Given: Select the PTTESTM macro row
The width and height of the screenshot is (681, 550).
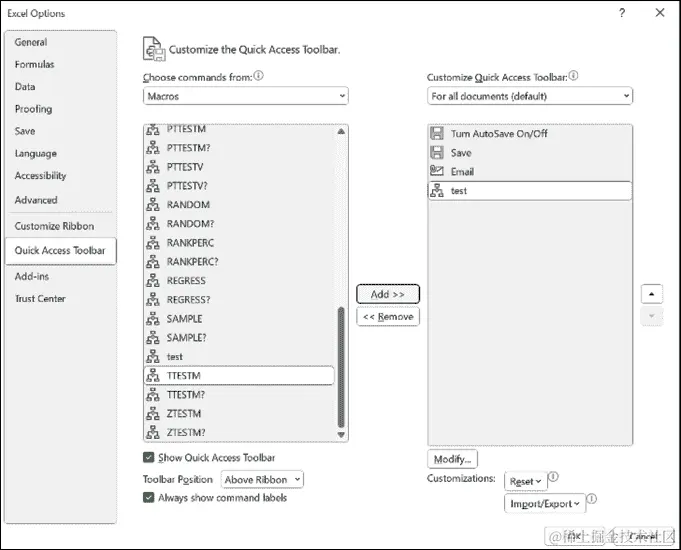Looking at the screenshot, I should (x=239, y=129).
